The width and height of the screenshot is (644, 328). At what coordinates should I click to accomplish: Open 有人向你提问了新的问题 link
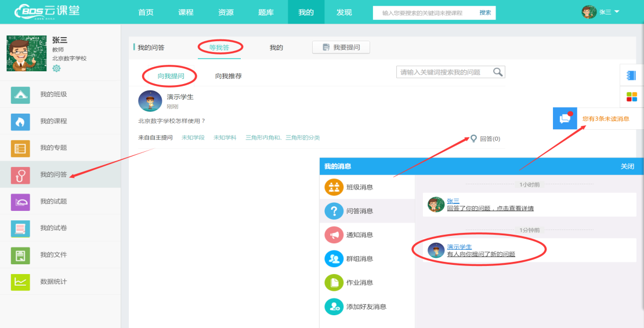coord(481,254)
